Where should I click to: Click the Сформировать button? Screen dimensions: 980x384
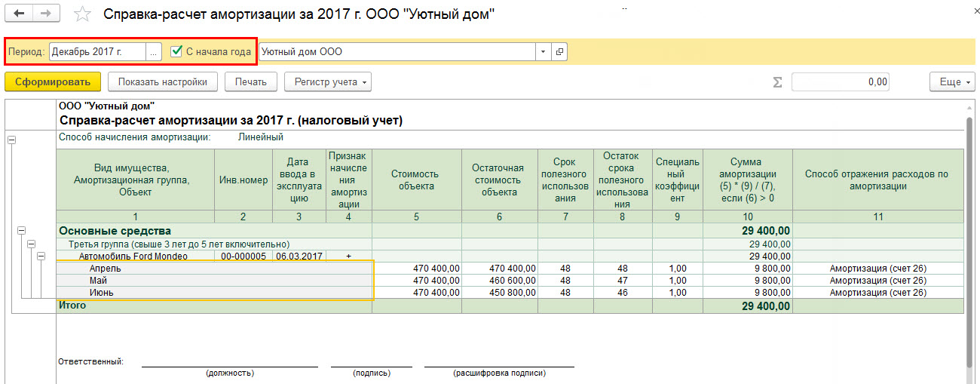53,81
